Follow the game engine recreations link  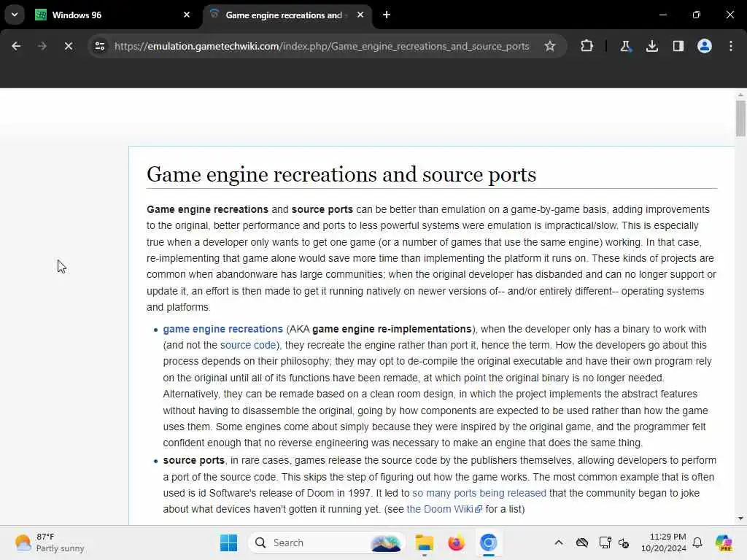223,329
